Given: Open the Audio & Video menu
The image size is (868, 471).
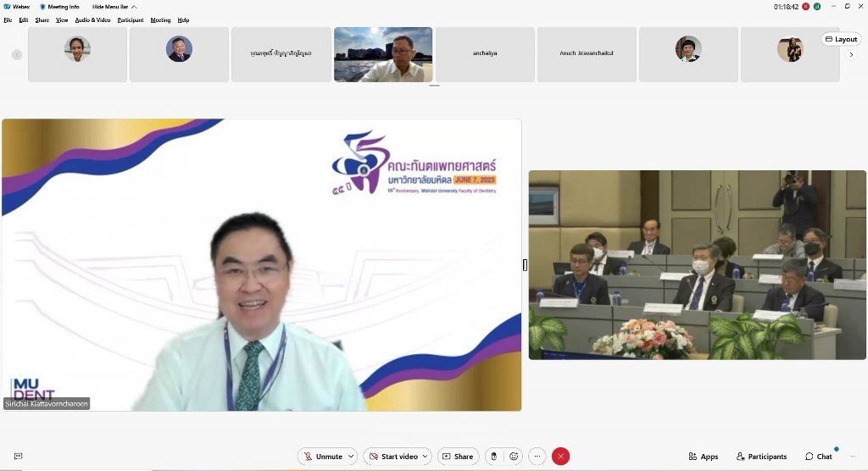Looking at the screenshot, I should [x=92, y=20].
